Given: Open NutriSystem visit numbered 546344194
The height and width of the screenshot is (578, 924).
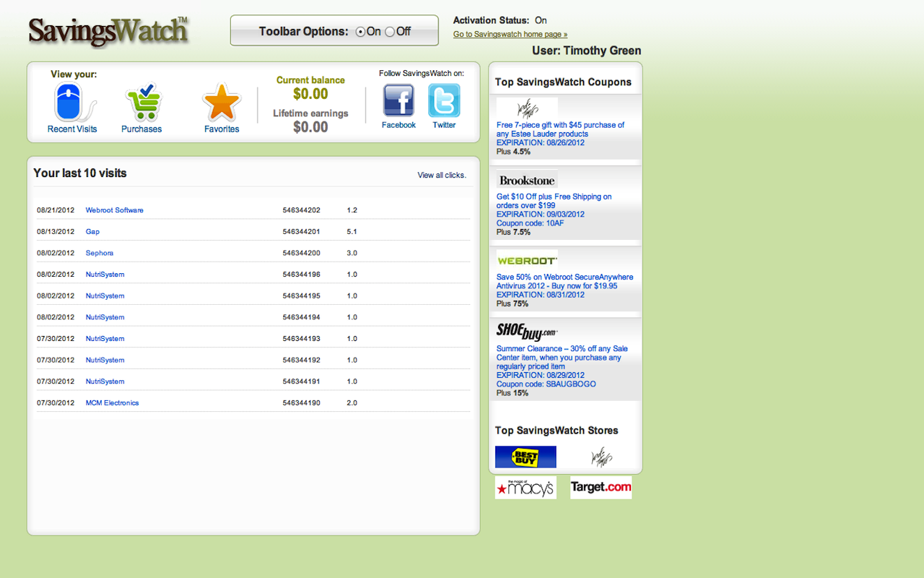Looking at the screenshot, I should point(105,317).
